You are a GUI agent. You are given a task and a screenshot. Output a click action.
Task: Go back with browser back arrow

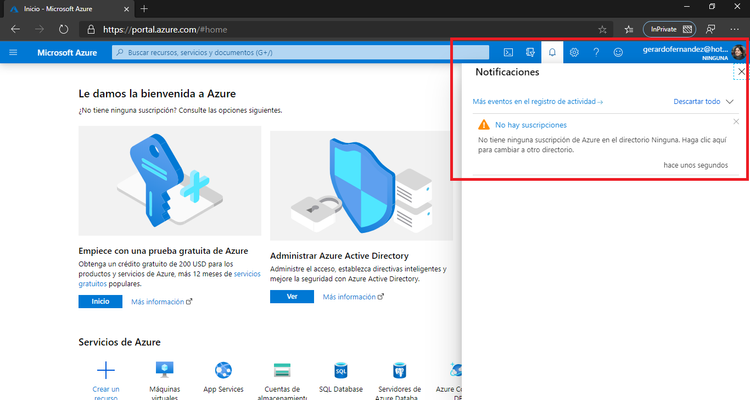15,29
